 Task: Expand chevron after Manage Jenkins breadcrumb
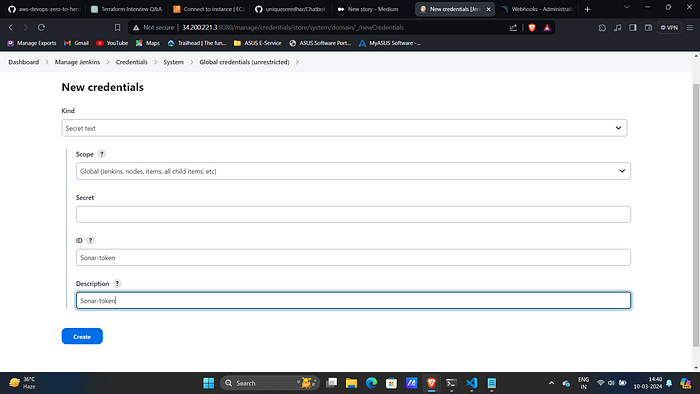tap(108, 62)
